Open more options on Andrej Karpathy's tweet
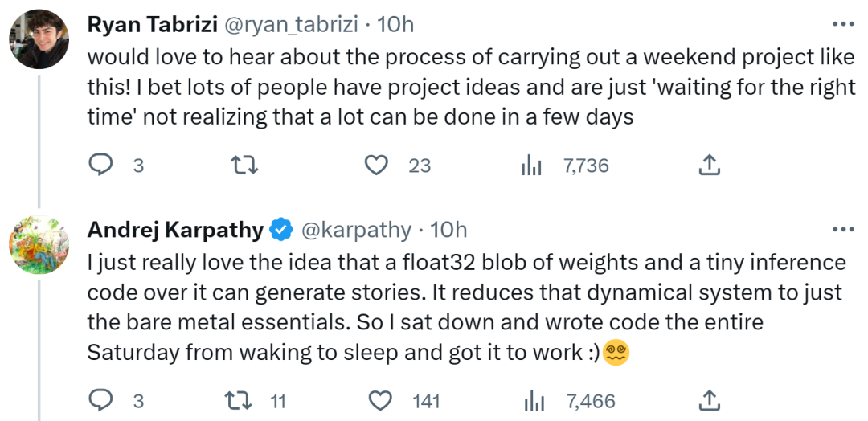This screenshot has width=868, height=421. [x=843, y=230]
